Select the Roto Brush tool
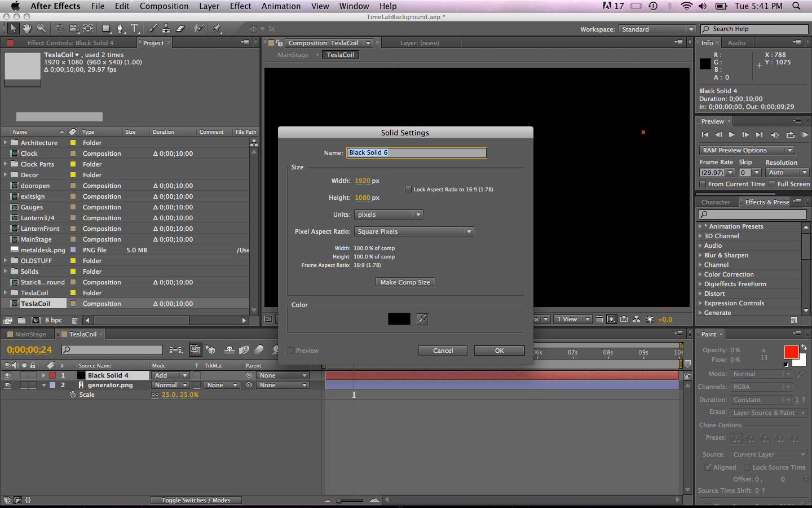Screen dimensions: 812x508 198,28
